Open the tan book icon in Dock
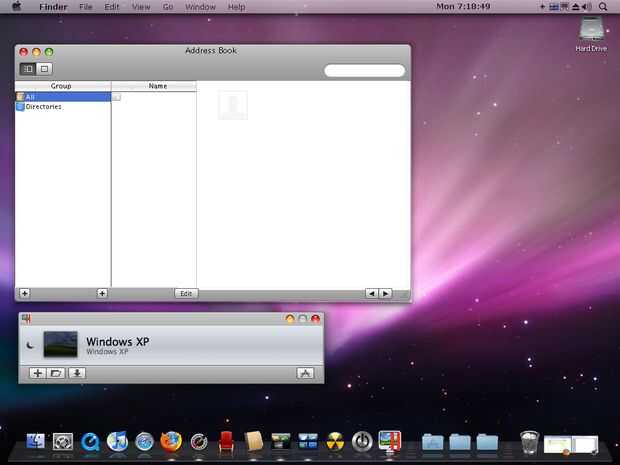Screen dimensions: 620x465 point(253,441)
